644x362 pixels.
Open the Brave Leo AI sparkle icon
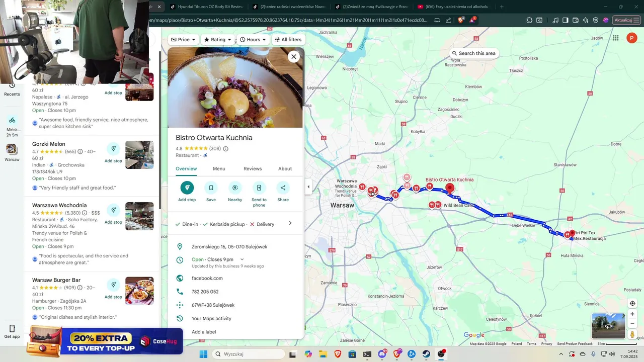586,20
